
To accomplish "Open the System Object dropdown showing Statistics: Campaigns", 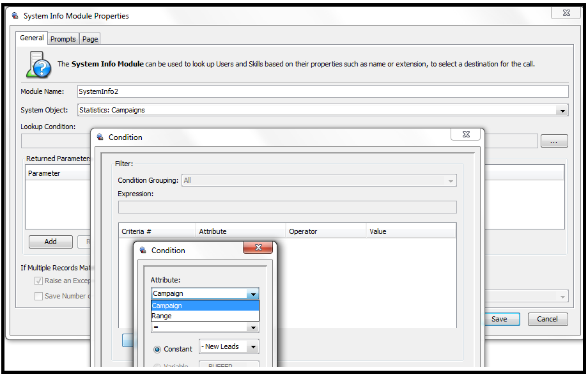I will click(562, 110).
